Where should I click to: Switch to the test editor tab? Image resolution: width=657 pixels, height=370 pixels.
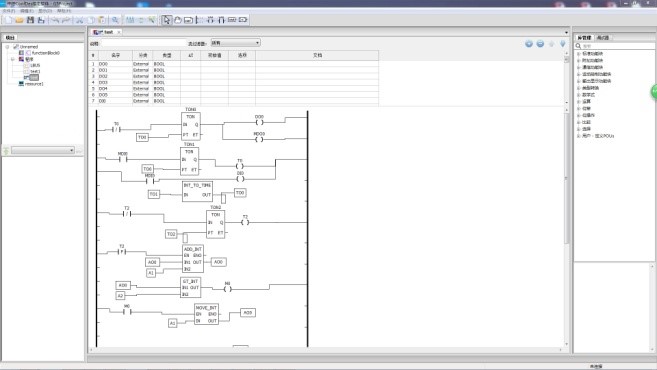point(105,32)
